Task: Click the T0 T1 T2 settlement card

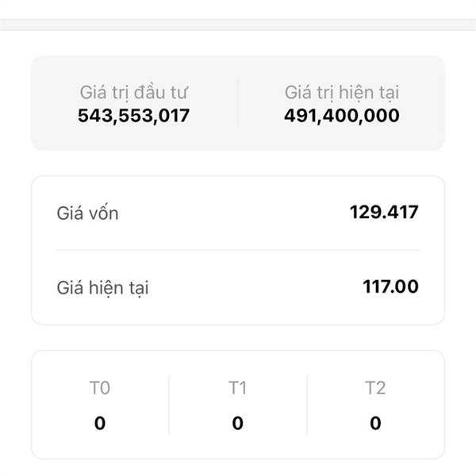Action: 238,405
